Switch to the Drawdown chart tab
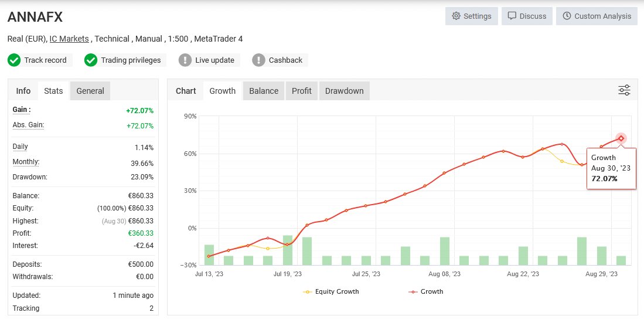The width and height of the screenshot is (644, 326). 344,91
